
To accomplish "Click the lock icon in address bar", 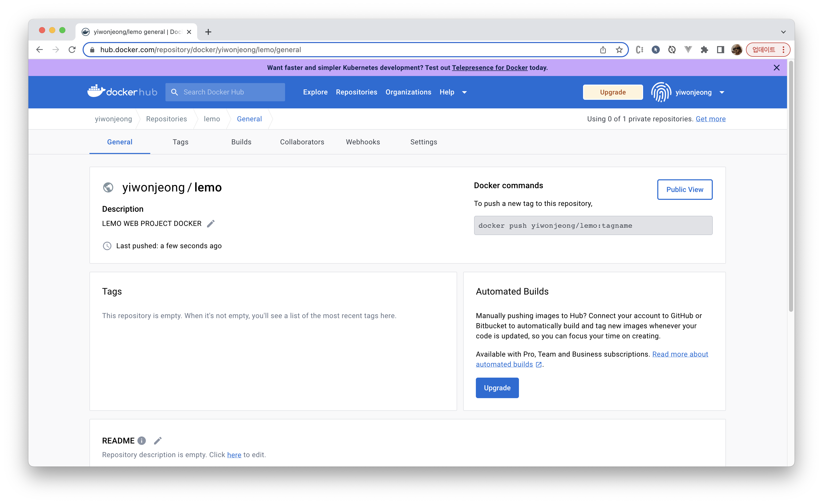I will (x=92, y=50).
